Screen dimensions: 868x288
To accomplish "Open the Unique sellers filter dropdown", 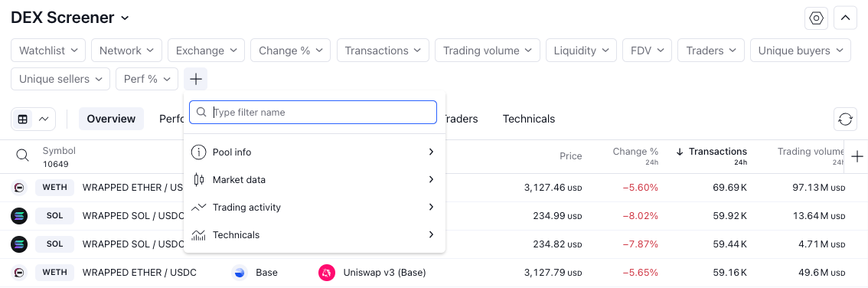I will point(60,79).
